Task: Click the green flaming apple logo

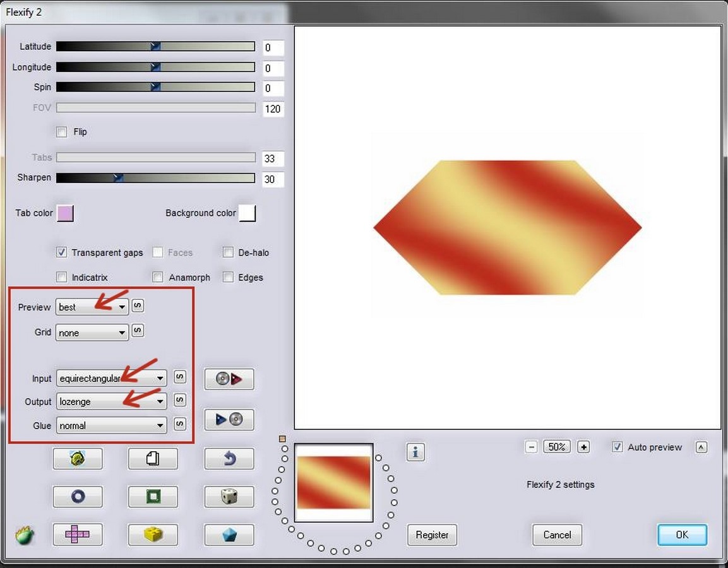Action: [x=25, y=535]
